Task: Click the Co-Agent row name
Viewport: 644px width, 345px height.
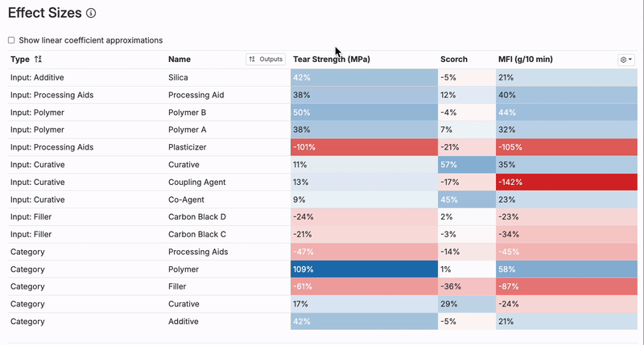Action: pyautogui.click(x=186, y=199)
